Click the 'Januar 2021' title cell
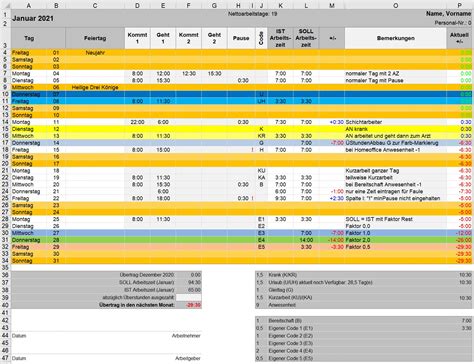Image resolution: width=474 pixels, height=364 pixels. (x=33, y=18)
